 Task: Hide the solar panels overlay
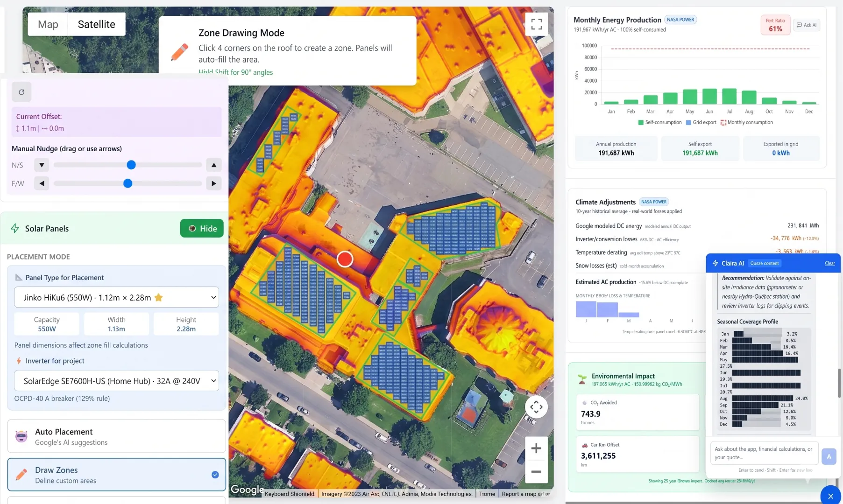(x=202, y=228)
